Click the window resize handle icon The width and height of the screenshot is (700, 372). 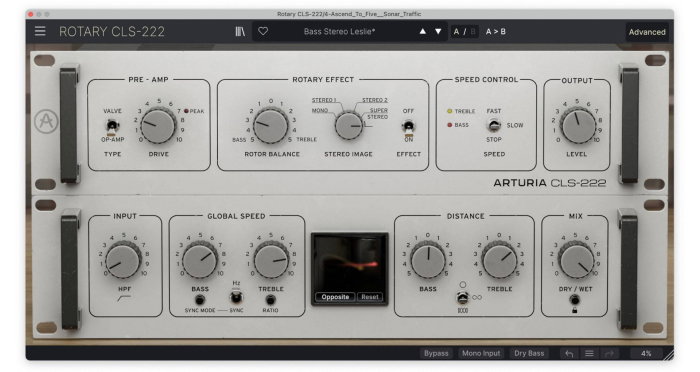click(669, 355)
